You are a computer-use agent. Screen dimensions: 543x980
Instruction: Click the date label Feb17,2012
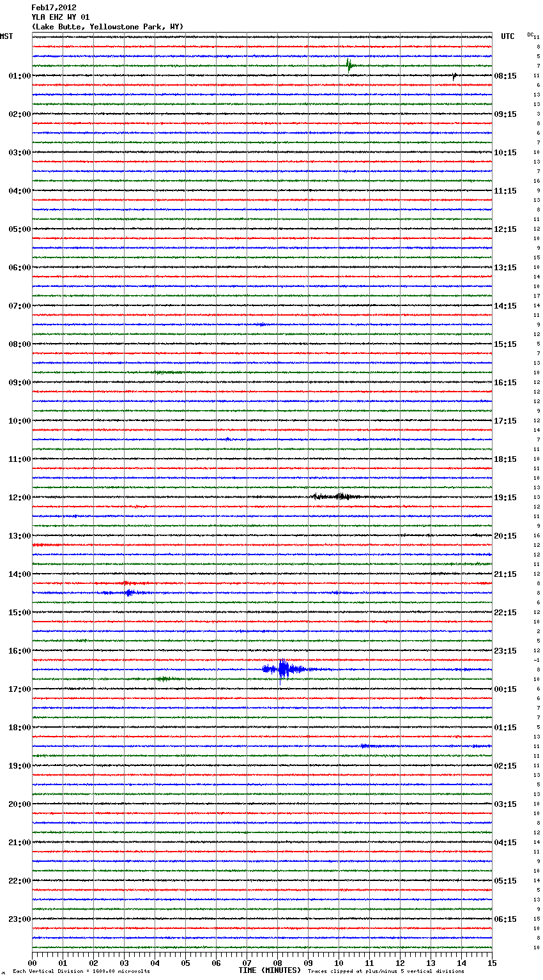[x=54, y=8]
